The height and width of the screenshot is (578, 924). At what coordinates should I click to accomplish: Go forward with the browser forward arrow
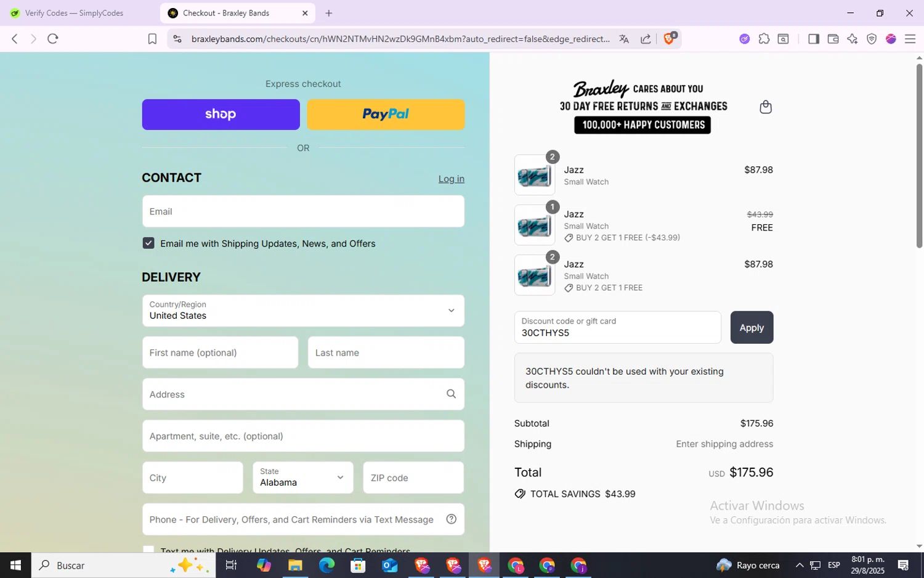33,39
